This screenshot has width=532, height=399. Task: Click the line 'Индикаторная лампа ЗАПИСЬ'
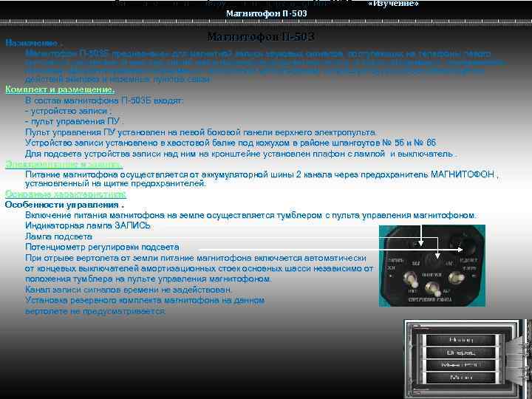click(87, 225)
